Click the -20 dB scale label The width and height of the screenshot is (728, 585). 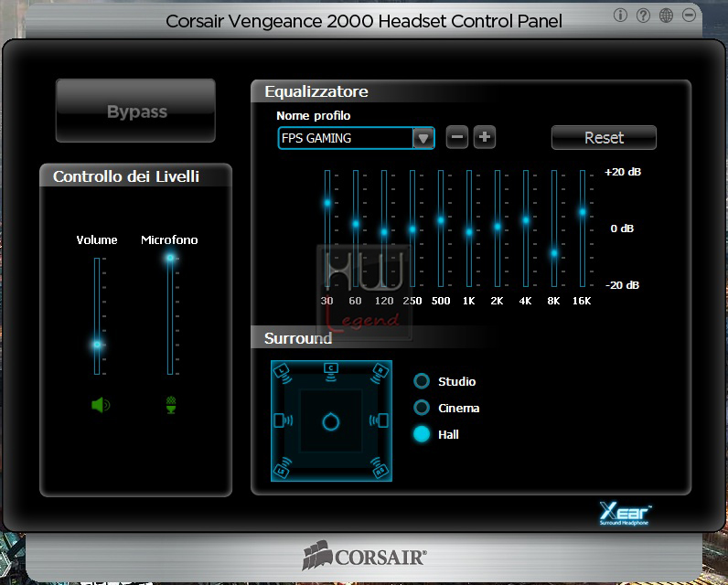click(x=623, y=285)
